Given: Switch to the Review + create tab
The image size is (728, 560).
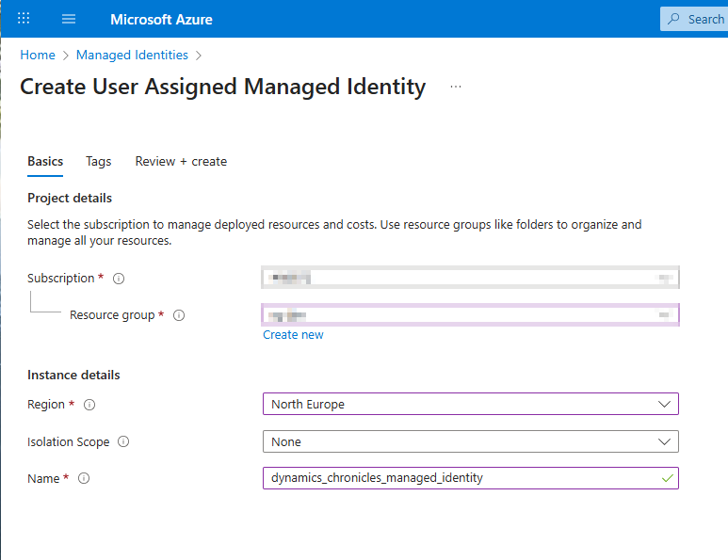Looking at the screenshot, I should [181, 161].
